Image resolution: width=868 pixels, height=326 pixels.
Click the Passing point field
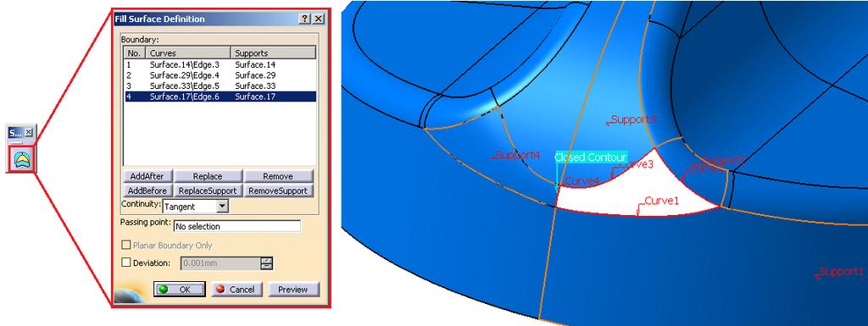tap(237, 226)
